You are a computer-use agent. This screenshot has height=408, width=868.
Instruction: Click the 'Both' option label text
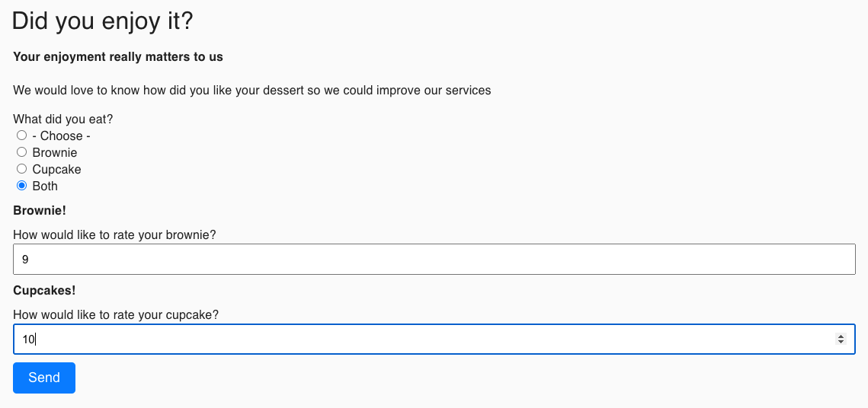coord(45,186)
